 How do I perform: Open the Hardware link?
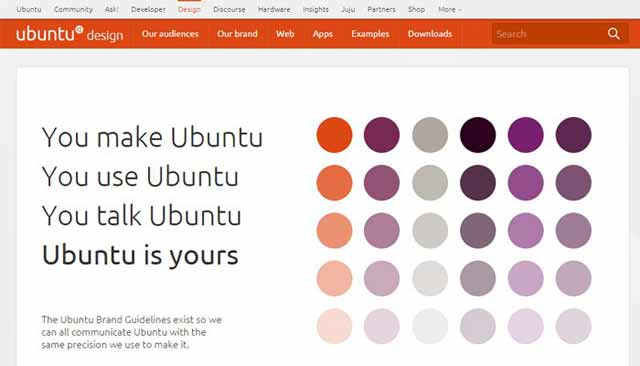[x=274, y=9]
